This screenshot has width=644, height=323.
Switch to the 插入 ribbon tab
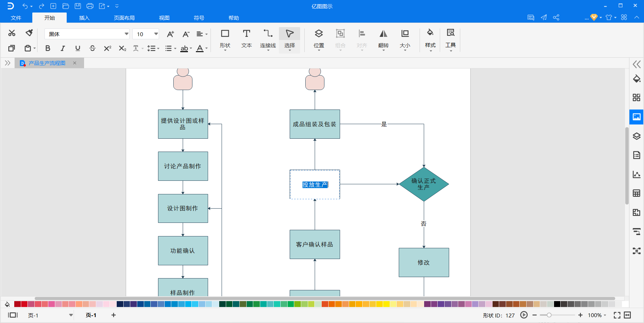[x=84, y=18]
